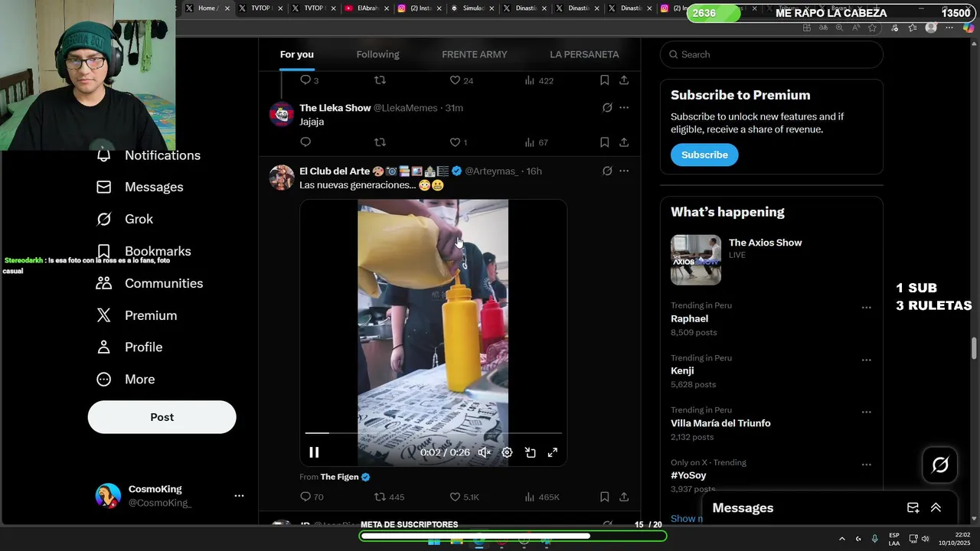Share El Club del Arte post
The height and width of the screenshot is (551, 980).
coord(624,497)
